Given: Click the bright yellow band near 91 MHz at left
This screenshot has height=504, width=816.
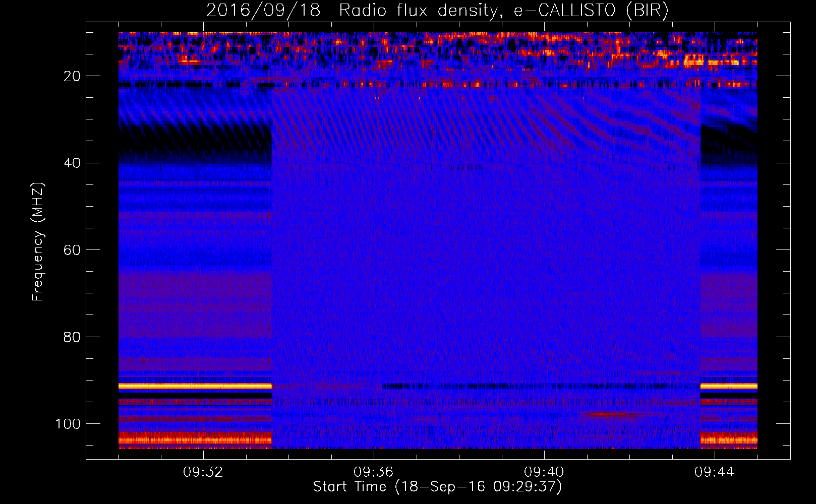Looking at the screenshot, I should [x=195, y=386].
